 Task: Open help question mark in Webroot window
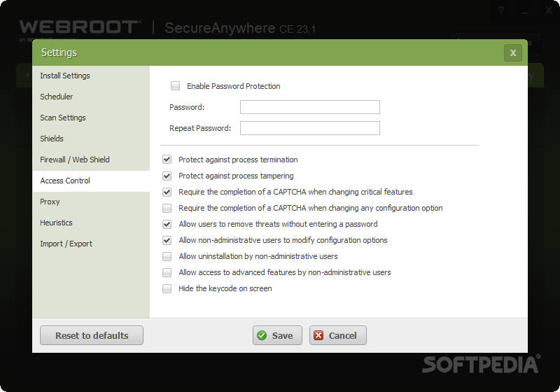[x=501, y=10]
